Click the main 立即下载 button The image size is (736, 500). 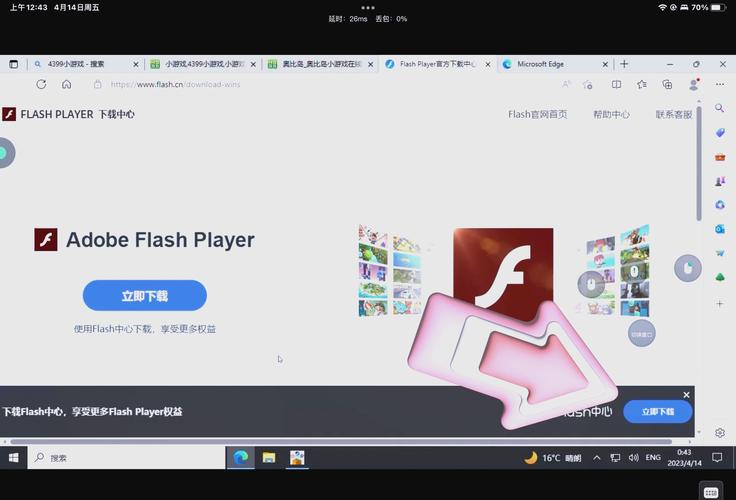tap(145, 295)
